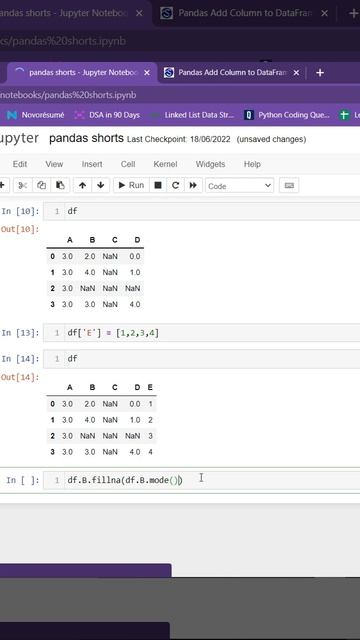This screenshot has width=360, height=640.
Task: Interrupt the kernel with the stop icon
Action: click(x=158, y=185)
